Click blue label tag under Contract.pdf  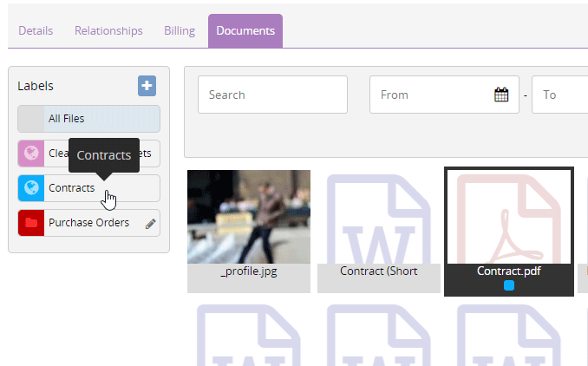[x=509, y=285]
